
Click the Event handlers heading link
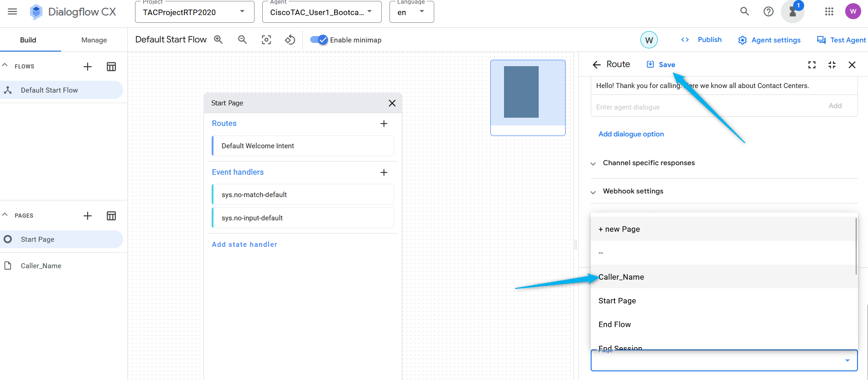click(x=238, y=172)
